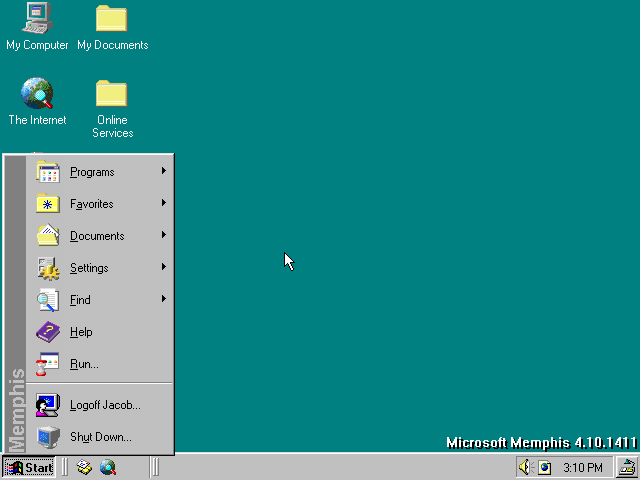The image size is (640, 480).
Task: Expand the Find submenu arrow
Action: tap(164, 298)
